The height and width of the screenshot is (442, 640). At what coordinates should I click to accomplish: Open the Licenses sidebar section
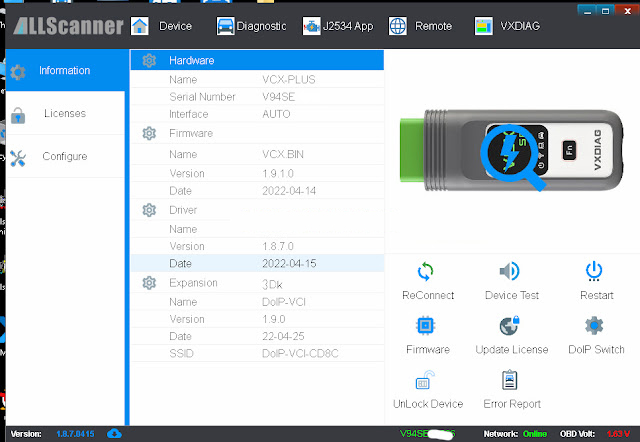tap(65, 113)
